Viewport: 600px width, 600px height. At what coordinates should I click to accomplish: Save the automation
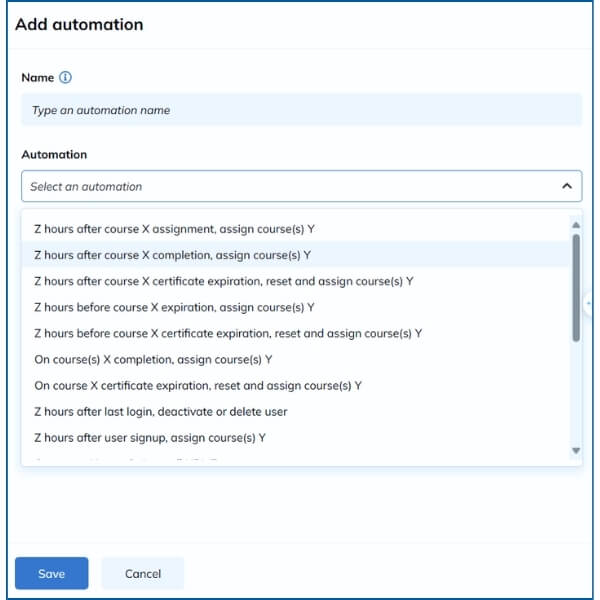[51, 573]
